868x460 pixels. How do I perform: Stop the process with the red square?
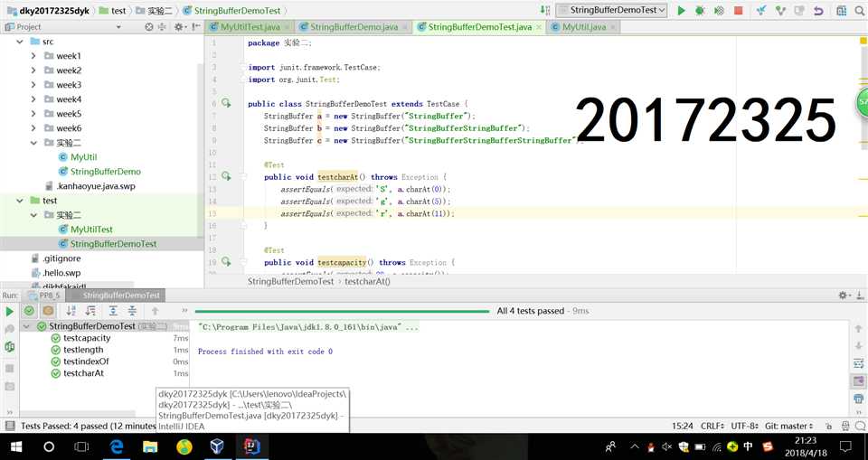pyautogui.click(x=738, y=11)
